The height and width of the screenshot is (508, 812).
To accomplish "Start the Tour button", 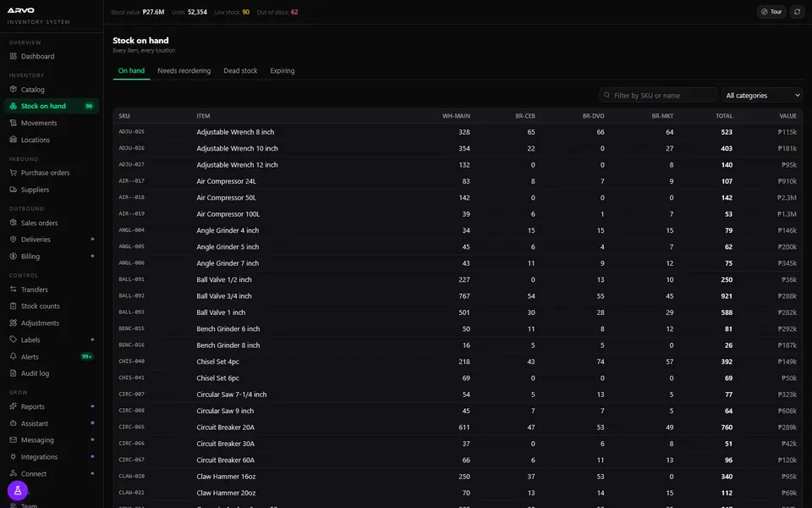I will tap(771, 11).
